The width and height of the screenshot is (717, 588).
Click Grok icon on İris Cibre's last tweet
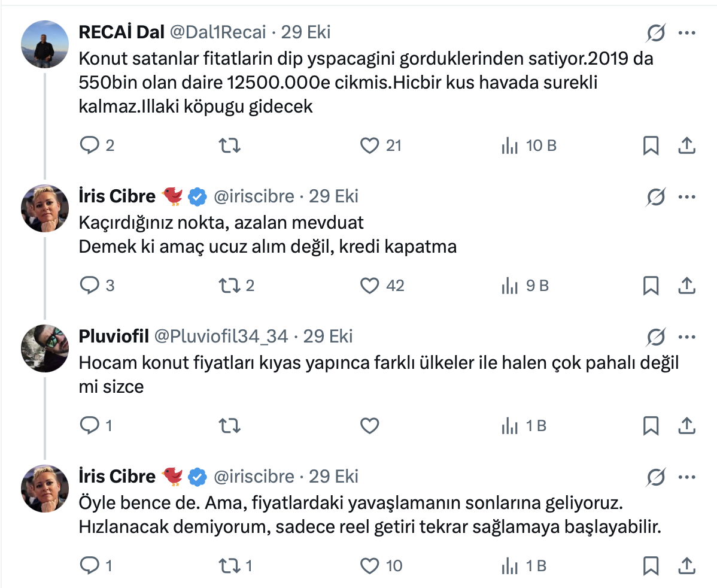click(x=656, y=477)
